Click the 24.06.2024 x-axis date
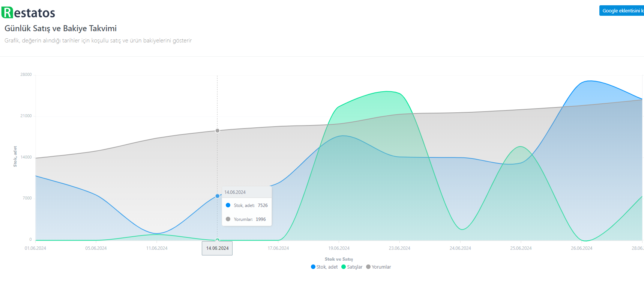This screenshot has width=644, height=287. tap(460, 248)
